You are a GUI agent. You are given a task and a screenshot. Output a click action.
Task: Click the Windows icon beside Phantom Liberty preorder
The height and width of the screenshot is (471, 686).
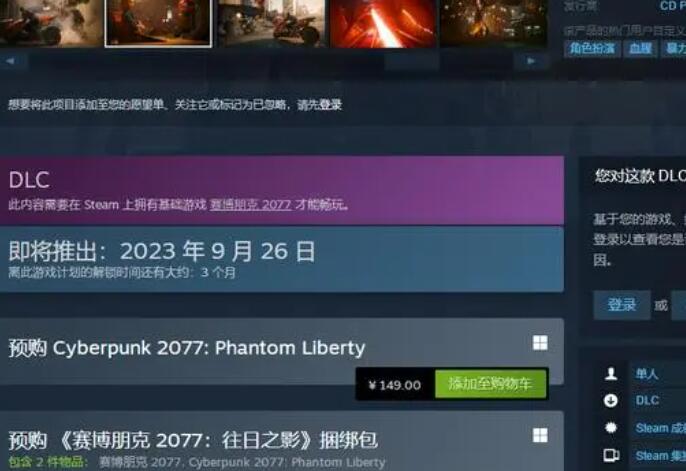click(540, 343)
